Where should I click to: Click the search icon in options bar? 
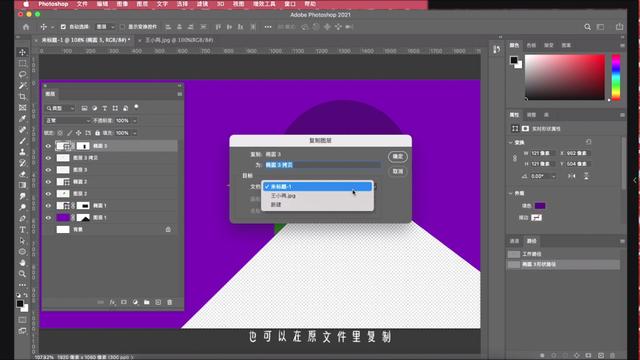587,27
